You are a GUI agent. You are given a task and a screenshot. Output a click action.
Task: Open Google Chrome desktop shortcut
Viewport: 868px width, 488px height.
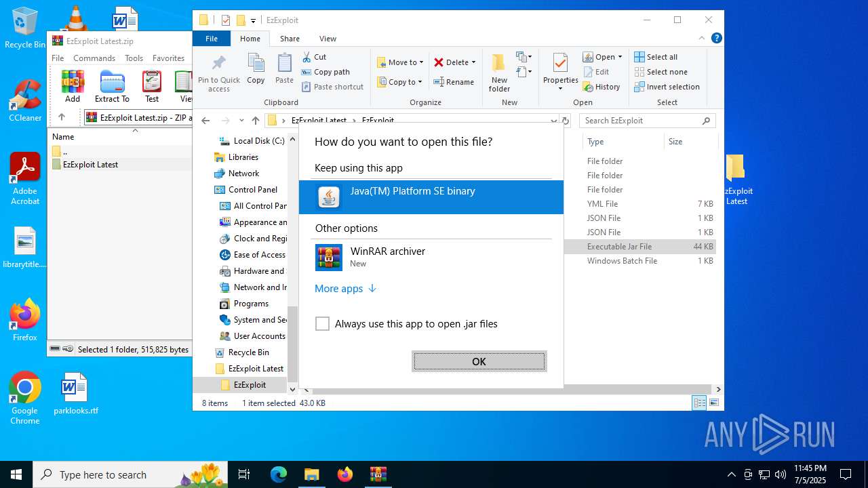pos(25,399)
